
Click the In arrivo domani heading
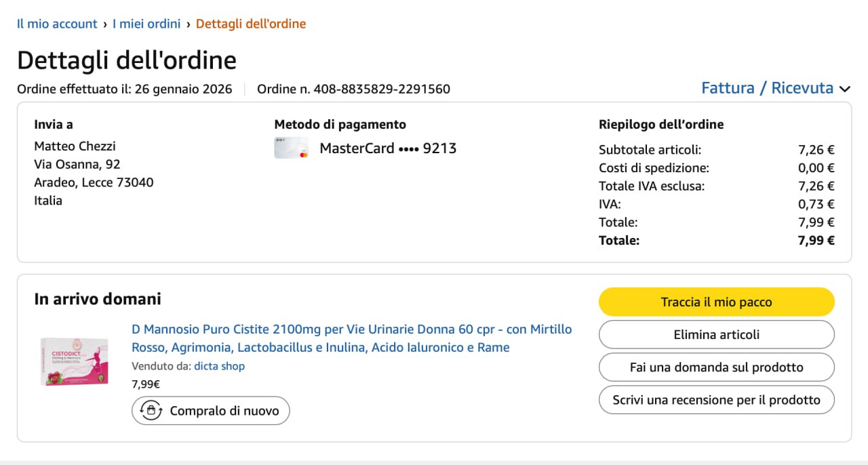tap(98, 299)
